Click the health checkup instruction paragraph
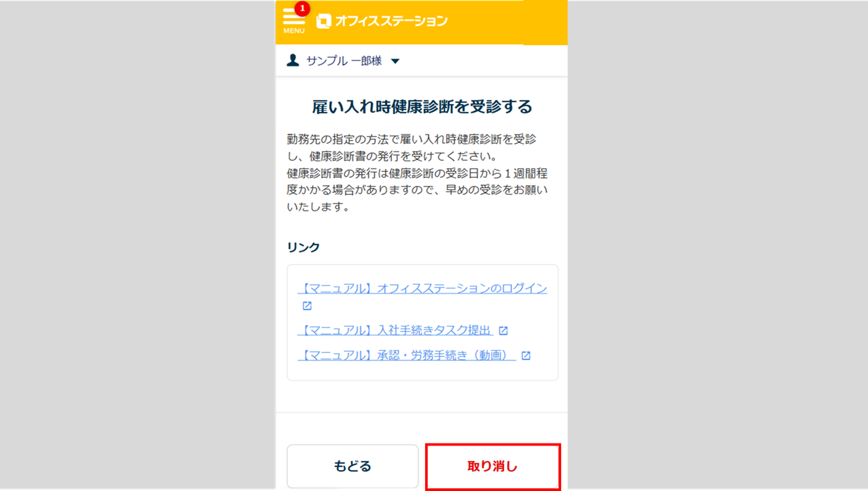 (417, 173)
